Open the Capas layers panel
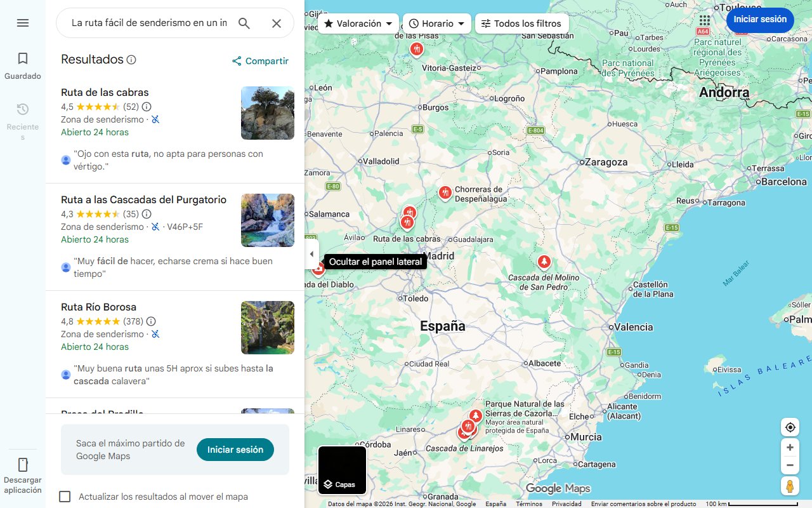 pos(342,471)
